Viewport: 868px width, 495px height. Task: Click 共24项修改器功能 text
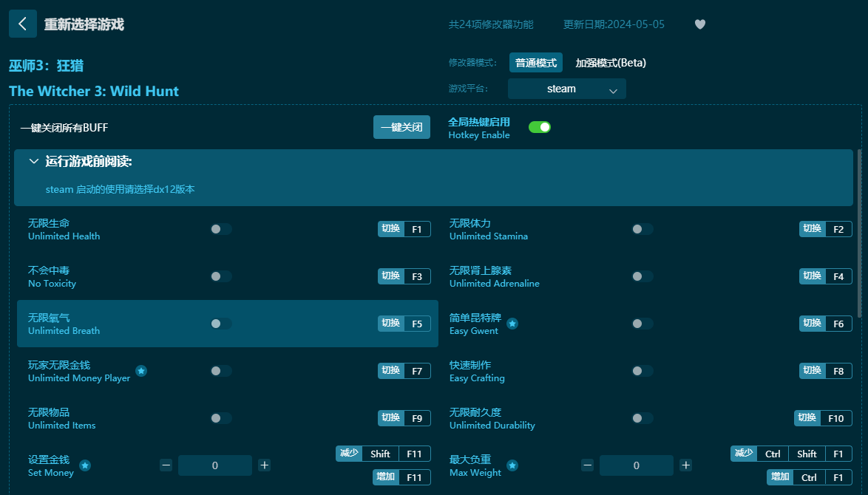pyautogui.click(x=491, y=24)
